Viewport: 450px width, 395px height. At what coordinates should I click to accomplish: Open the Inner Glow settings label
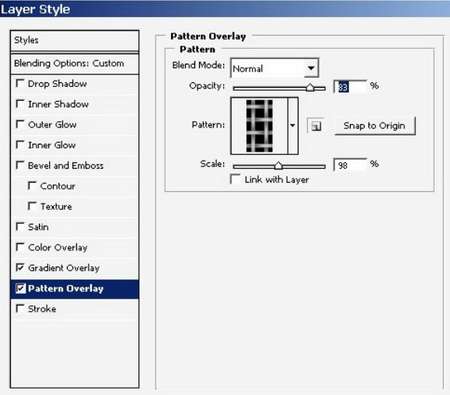point(52,145)
